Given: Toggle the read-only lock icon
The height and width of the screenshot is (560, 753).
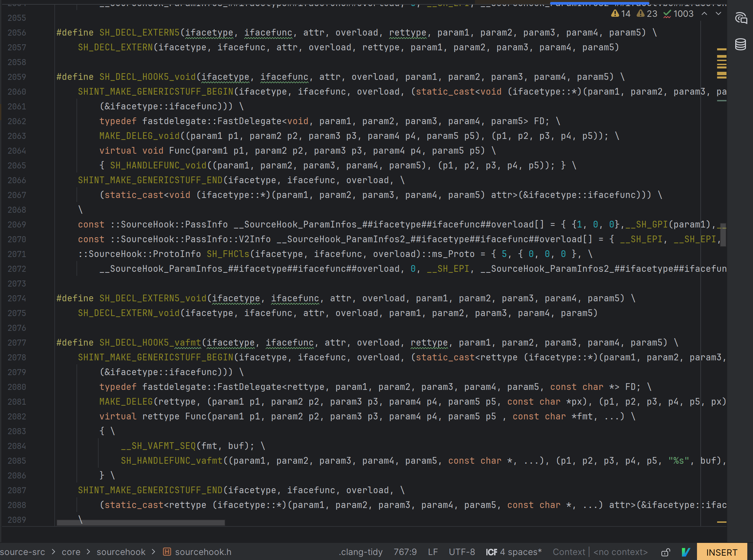Looking at the screenshot, I should [665, 552].
